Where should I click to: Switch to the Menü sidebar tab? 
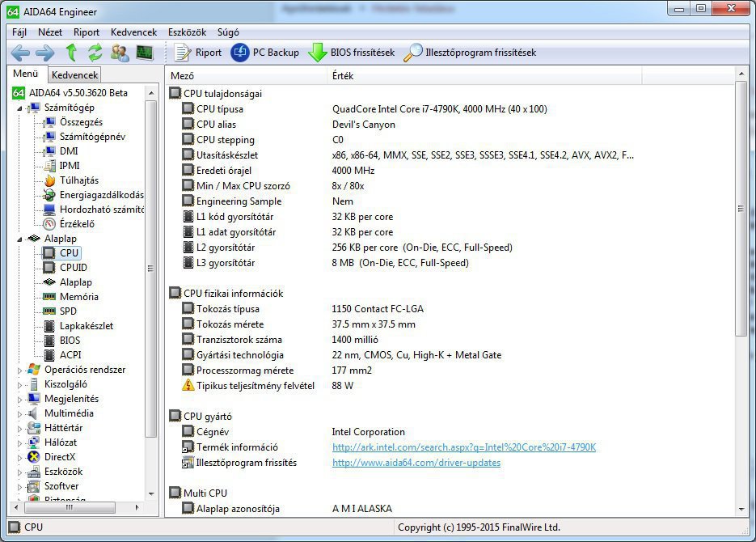(x=26, y=74)
